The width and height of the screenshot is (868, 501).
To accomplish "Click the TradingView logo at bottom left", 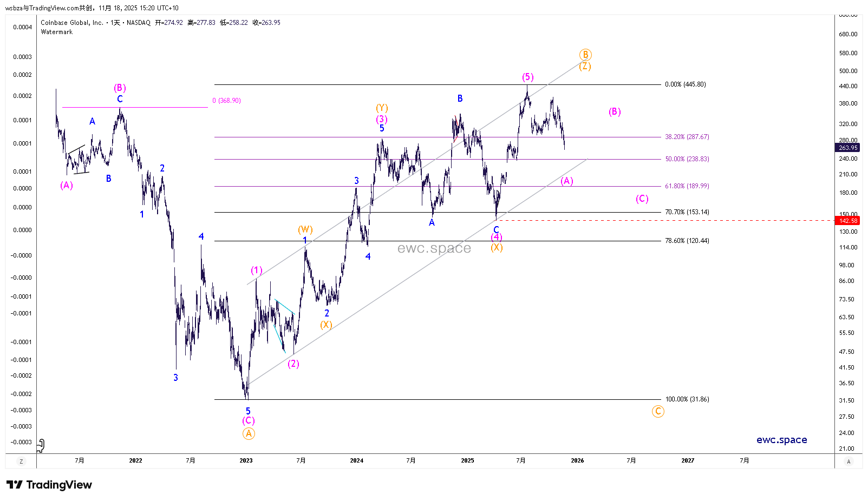I will click(x=49, y=485).
